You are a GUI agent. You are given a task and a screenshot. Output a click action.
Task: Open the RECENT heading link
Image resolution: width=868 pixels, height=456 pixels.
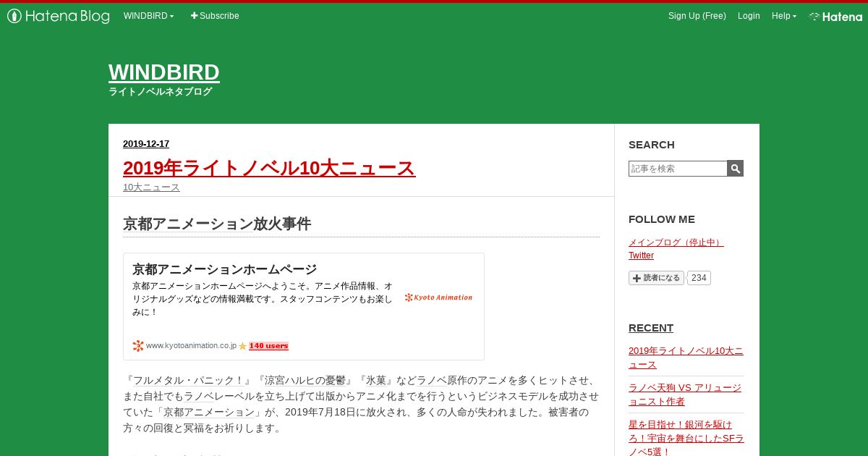tap(651, 328)
